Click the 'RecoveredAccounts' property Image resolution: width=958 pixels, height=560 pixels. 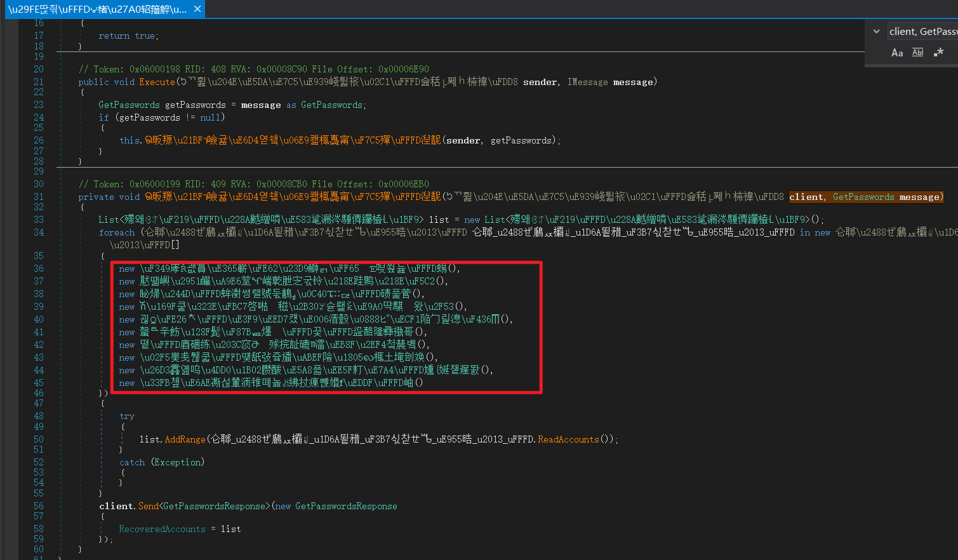coord(162,529)
